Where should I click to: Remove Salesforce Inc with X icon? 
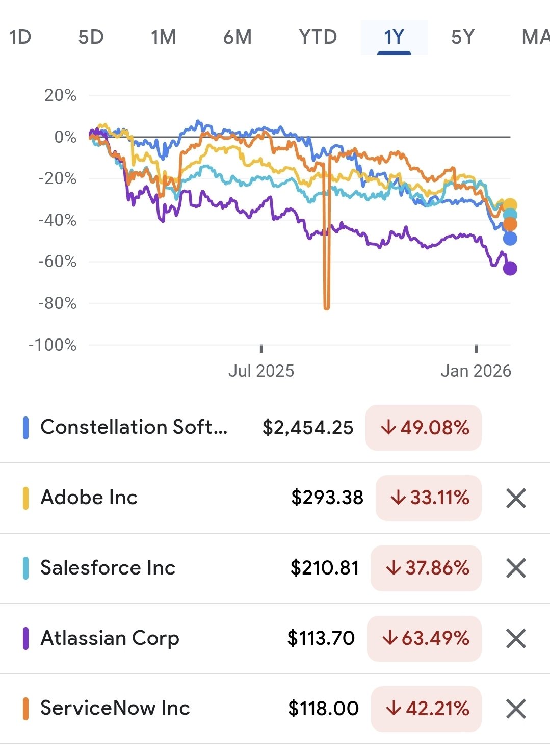point(516,568)
